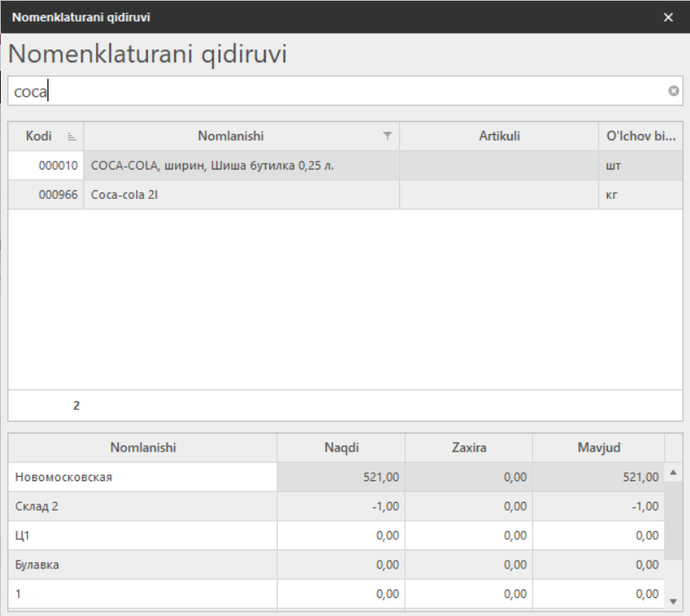690x616 pixels.
Task: Click the Mavjud value for Булавка
Action: [x=598, y=565]
